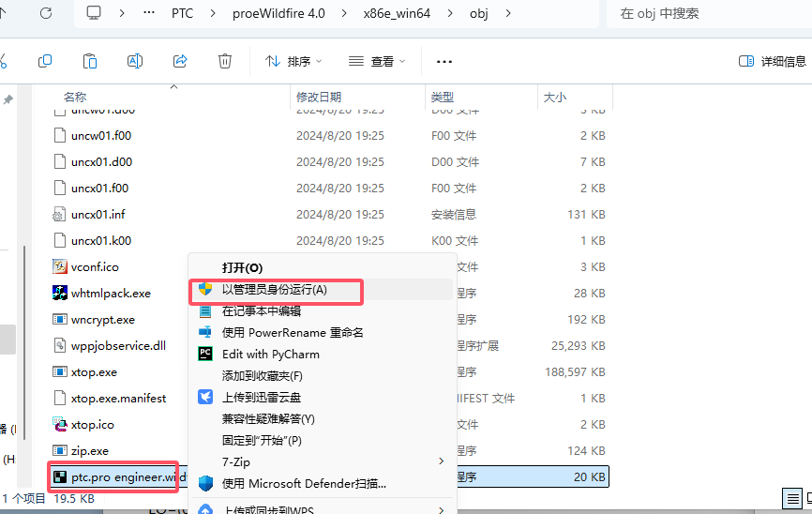Screen dimensions: 812x514
Task: Select the vconf.ico file
Action: tap(95, 267)
